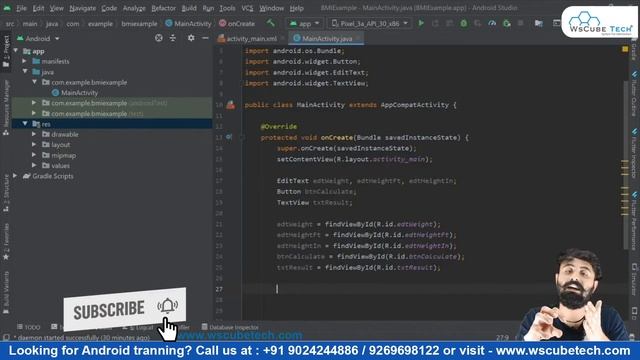Hide the Project panel with minus icon
Screen dimensions: 640x360
(x=205, y=38)
